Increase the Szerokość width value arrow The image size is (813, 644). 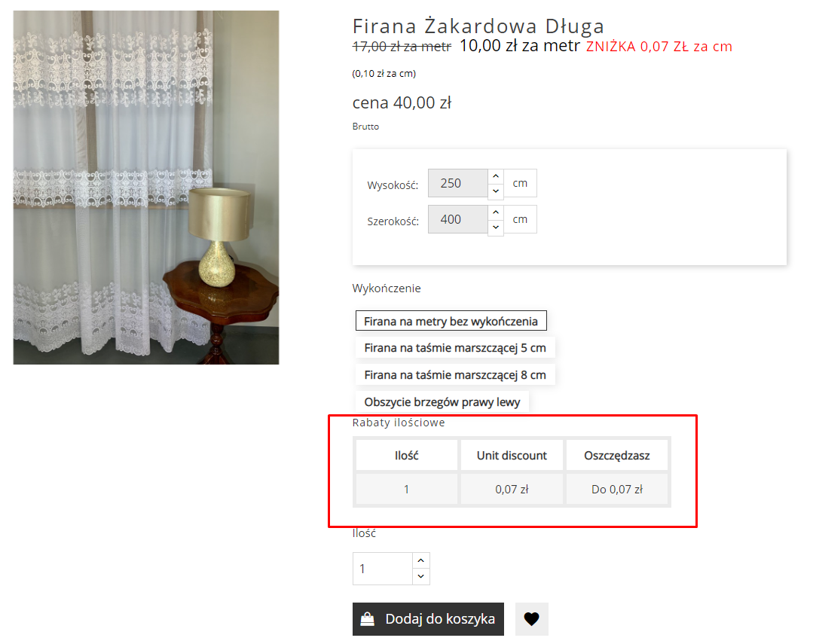(496, 212)
